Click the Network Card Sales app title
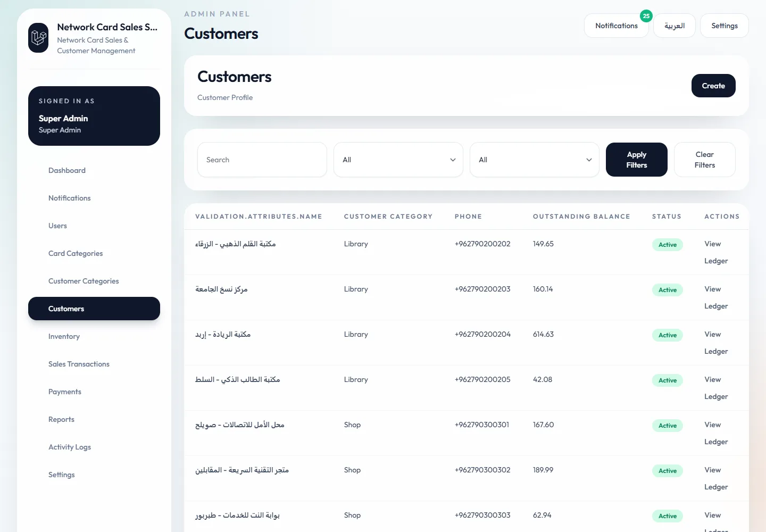 pyautogui.click(x=107, y=27)
